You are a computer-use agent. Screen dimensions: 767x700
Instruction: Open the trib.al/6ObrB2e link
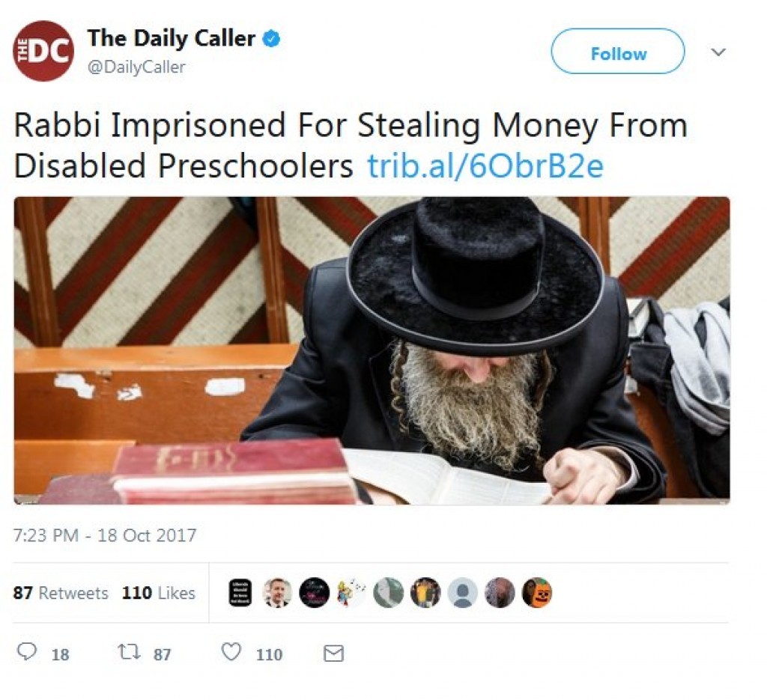pyautogui.click(x=485, y=165)
